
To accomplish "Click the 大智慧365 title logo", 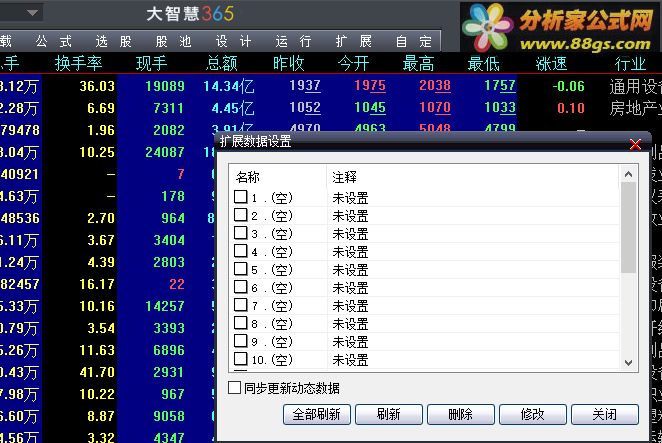I will point(190,14).
